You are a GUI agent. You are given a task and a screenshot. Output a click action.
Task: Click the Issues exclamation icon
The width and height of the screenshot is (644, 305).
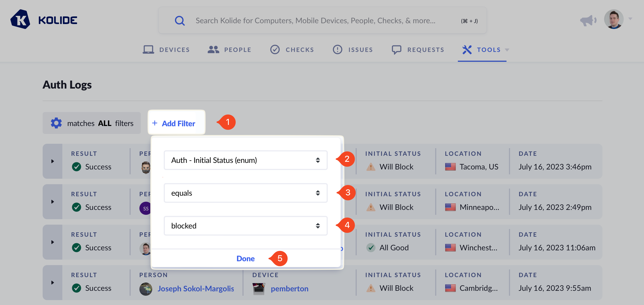click(x=337, y=49)
